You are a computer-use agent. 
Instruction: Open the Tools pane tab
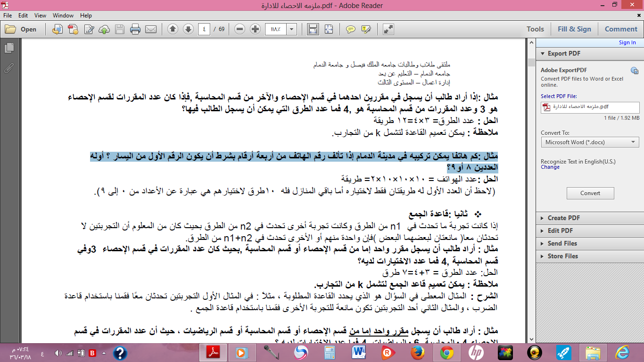(x=535, y=29)
